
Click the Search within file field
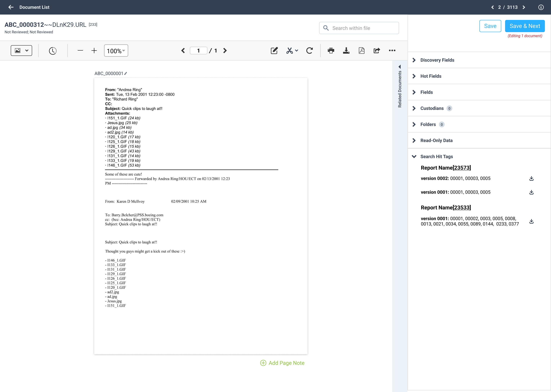pyautogui.click(x=359, y=28)
